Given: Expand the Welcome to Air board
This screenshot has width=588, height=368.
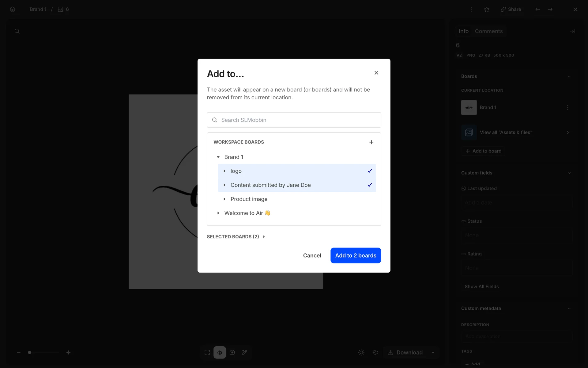Looking at the screenshot, I should tap(218, 213).
